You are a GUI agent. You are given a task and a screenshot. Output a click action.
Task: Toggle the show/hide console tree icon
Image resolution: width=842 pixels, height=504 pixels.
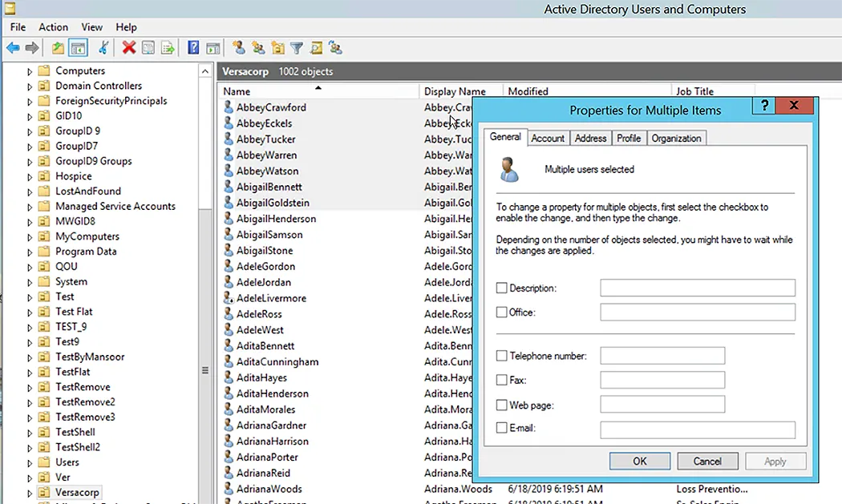pyautogui.click(x=78, y=48)
